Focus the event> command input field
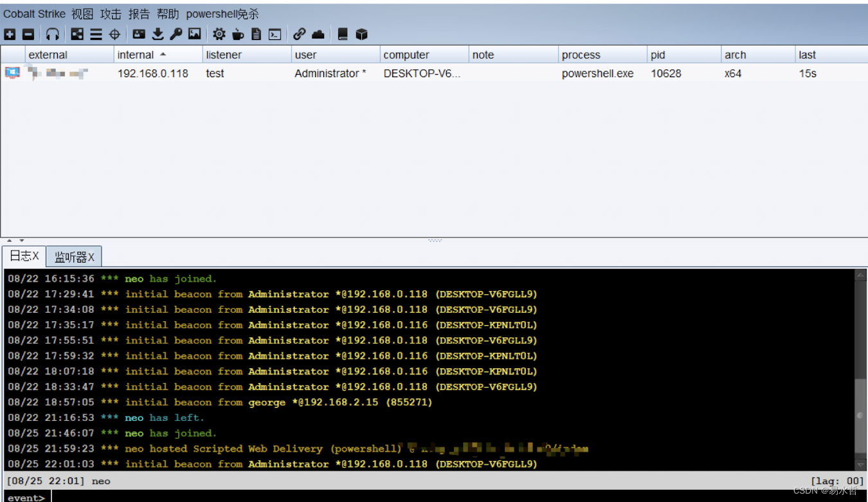Image resolution: width=868 pixels, height=502 pixels. (459, 496)
